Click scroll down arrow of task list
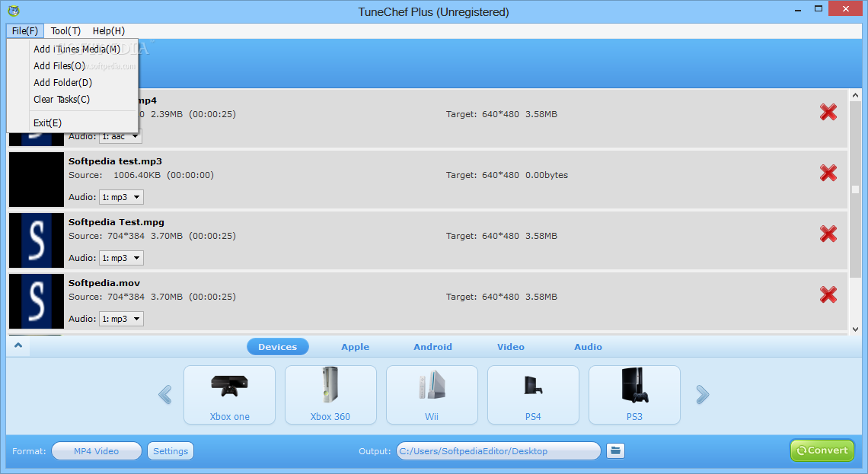868x474 pixels. click(855, 329)
